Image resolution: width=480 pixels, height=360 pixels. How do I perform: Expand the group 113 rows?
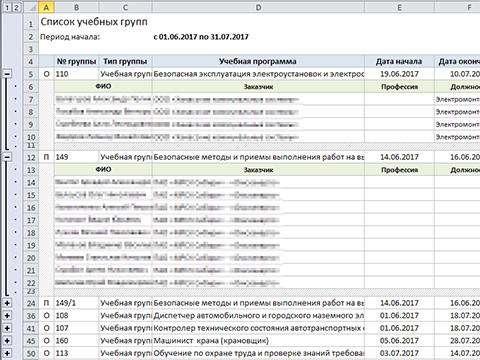[7, 353]
